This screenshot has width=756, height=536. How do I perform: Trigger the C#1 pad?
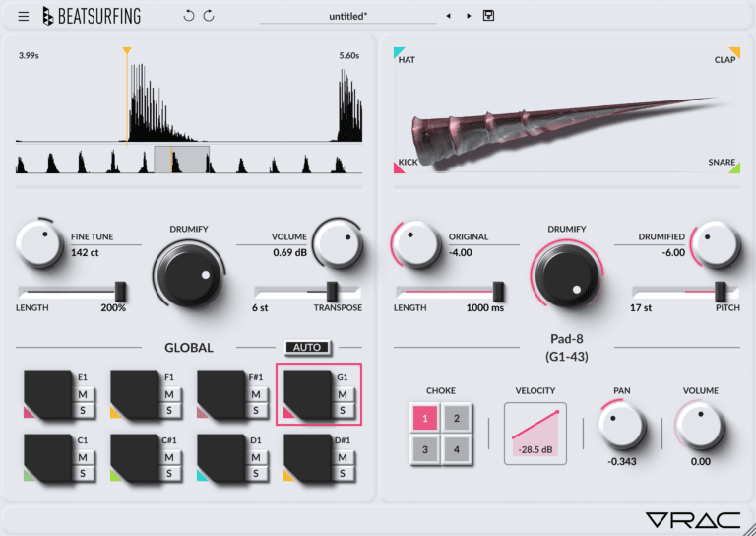click(x=135, y=458)
